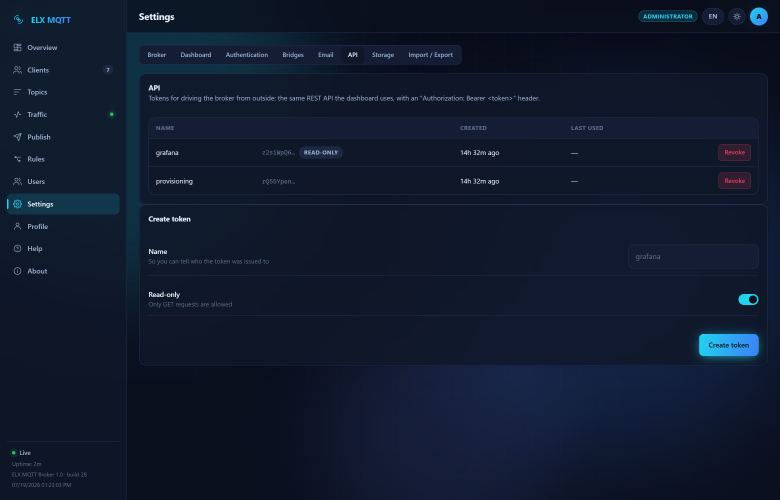The width and height of the screenshot is (780, 500).
Task: Open the Publish paper-plane icon
Action: click(x=17, y=137)
